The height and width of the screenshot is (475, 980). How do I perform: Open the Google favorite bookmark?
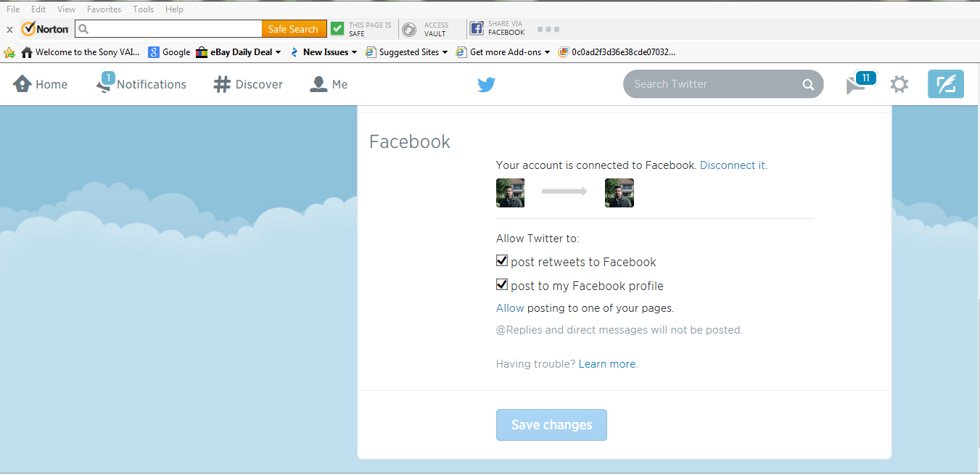coord(169,52)
